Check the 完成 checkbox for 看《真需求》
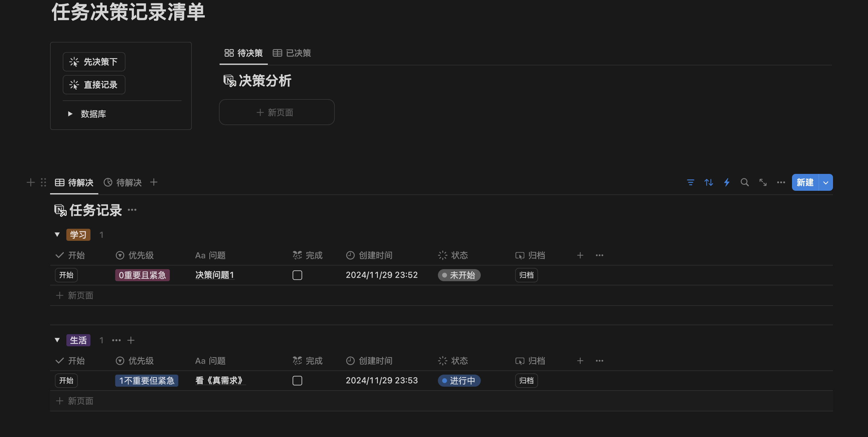868x437 pixels. [297, 380]
